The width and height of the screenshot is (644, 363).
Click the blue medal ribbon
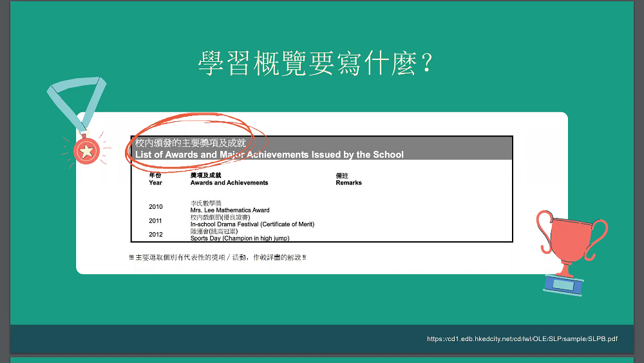[77, 103]
